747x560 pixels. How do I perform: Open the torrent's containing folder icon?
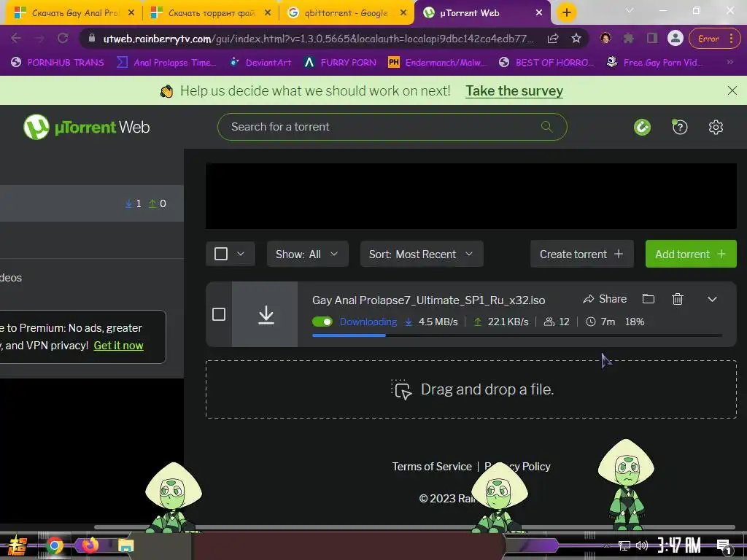[649, 298]
